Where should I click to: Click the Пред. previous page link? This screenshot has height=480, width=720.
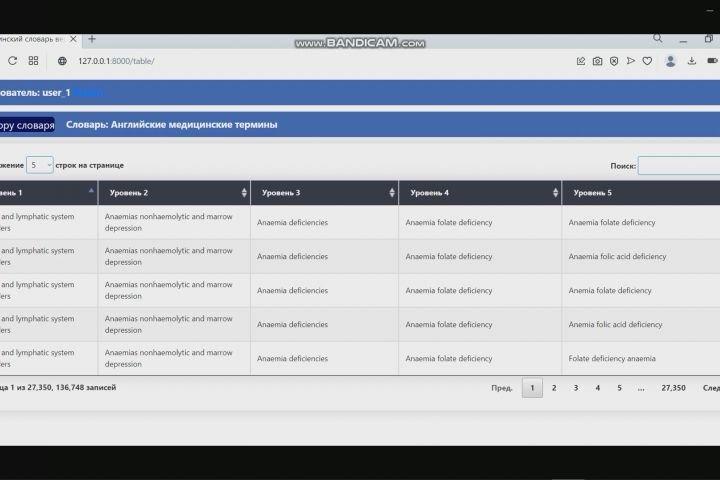(502, 388)
